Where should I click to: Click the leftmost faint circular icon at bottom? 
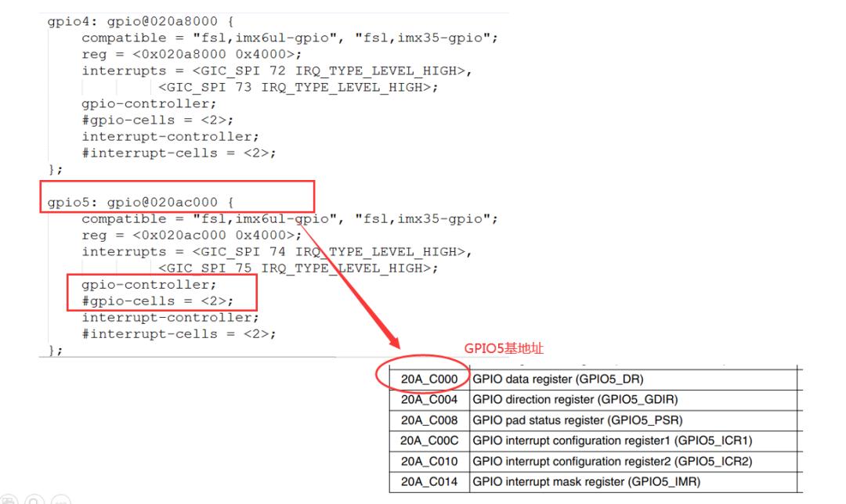coord(8,500)
